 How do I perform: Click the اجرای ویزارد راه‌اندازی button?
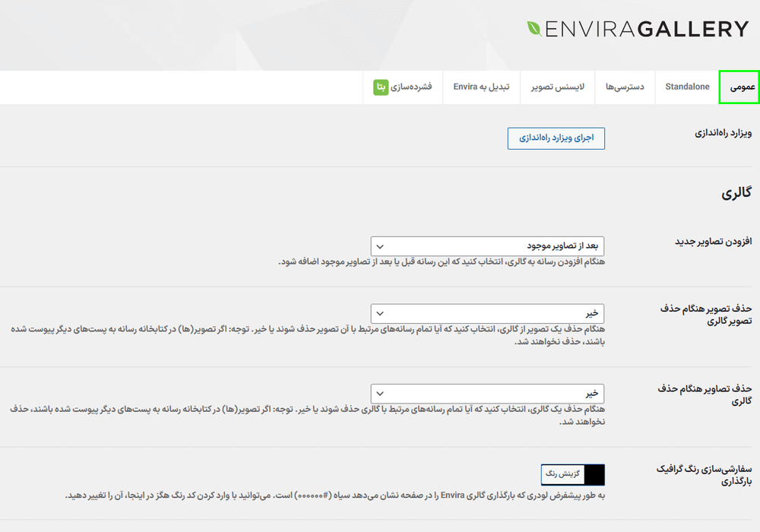(556, 138)
